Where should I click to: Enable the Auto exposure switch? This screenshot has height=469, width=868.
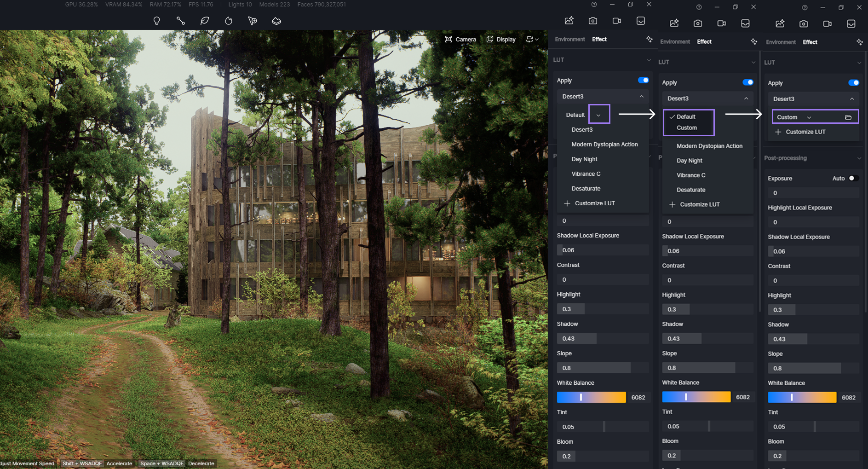[x=854, y=178]
